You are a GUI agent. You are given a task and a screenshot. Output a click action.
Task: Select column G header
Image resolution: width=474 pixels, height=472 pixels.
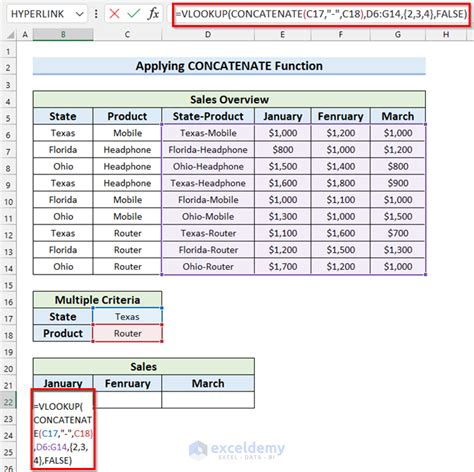click(398, 34)
